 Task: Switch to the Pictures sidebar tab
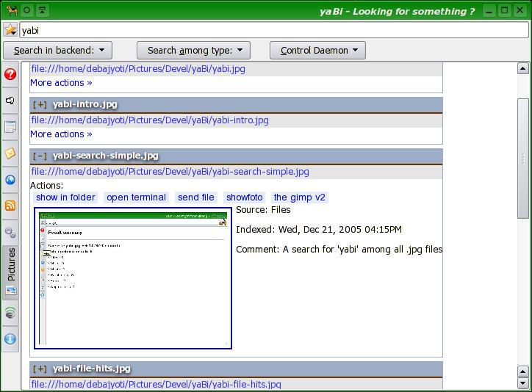[x=11, y=273]
